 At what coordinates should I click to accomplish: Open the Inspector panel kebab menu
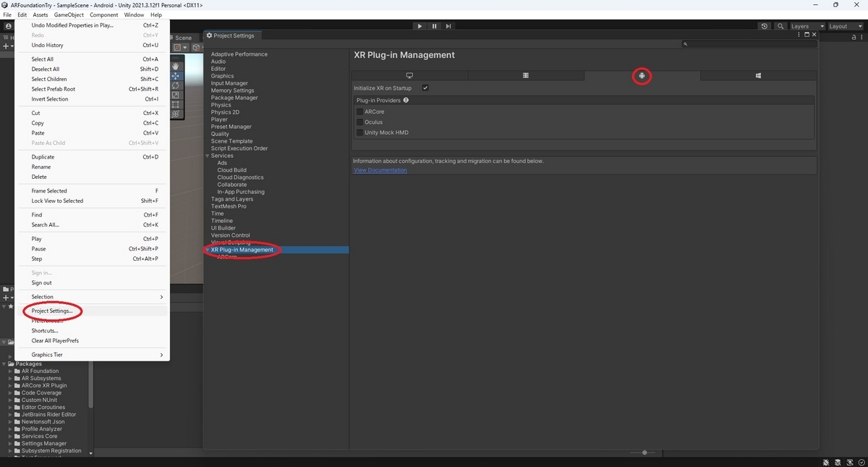click(x=861, y=38)
